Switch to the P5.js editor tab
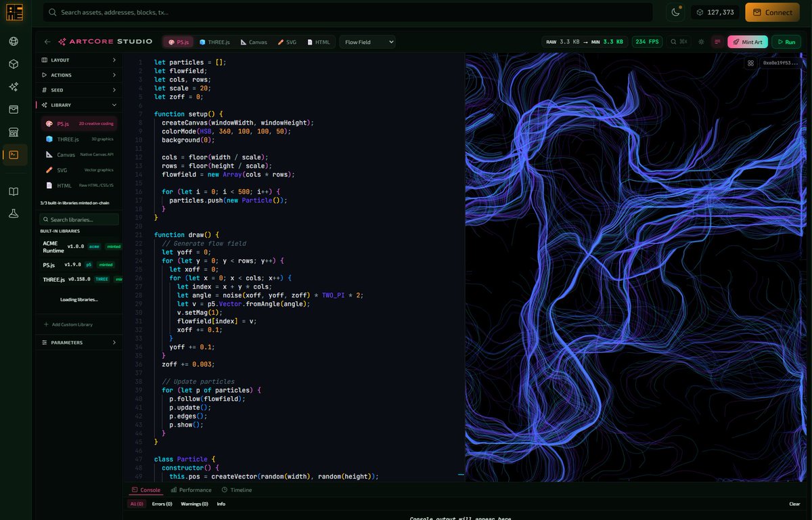The image size is (812, 520). pos(179,42)
